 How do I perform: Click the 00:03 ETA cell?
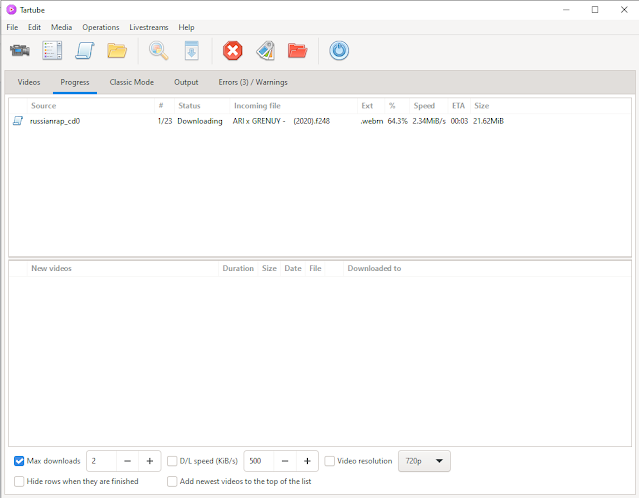pos(459,121)
